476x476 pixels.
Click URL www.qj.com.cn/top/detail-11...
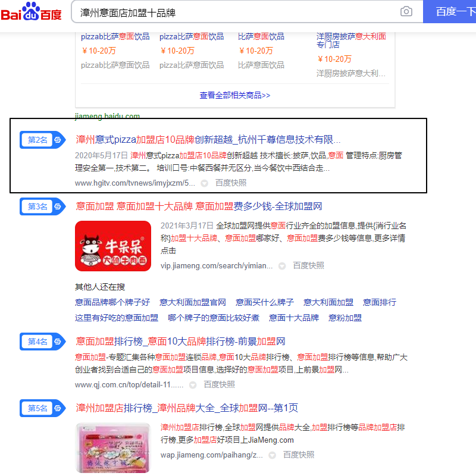129,385
